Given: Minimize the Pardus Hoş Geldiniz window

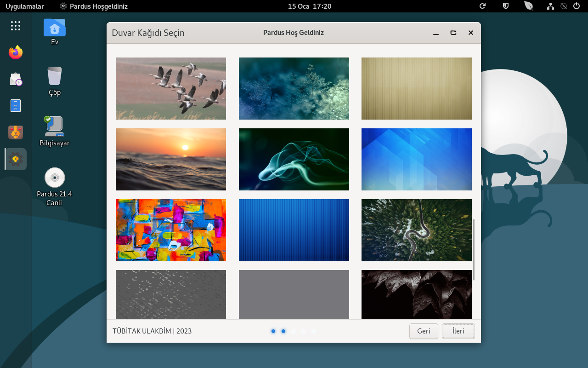Looking at the screenshot, I should (436, 33).
